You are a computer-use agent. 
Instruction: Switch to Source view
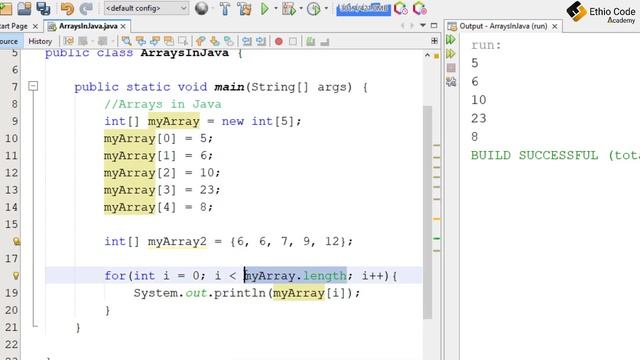[x=9, y=41]
